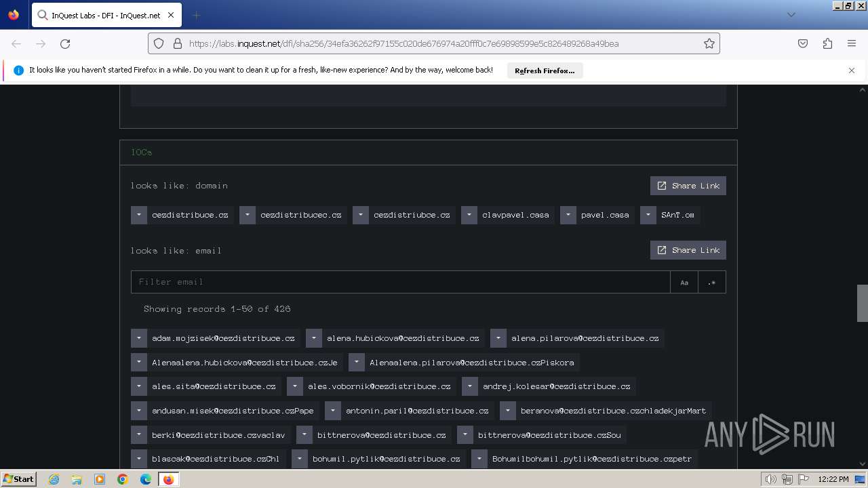The height and width of the screenshot is (488, 868).
Task: Expand dropdown for cezdistribucec.cz domain
Action: [248, 215]
